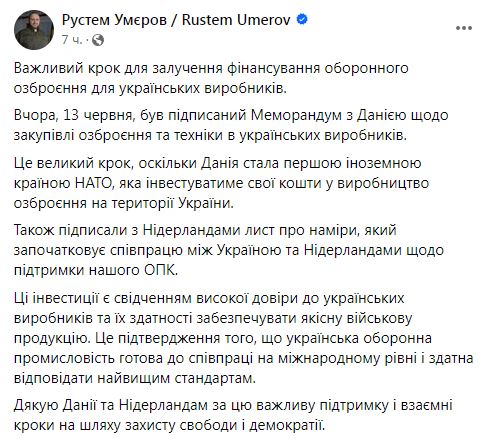Click the Latin 'Rustem Umerov' name text

tap(236, 20)
